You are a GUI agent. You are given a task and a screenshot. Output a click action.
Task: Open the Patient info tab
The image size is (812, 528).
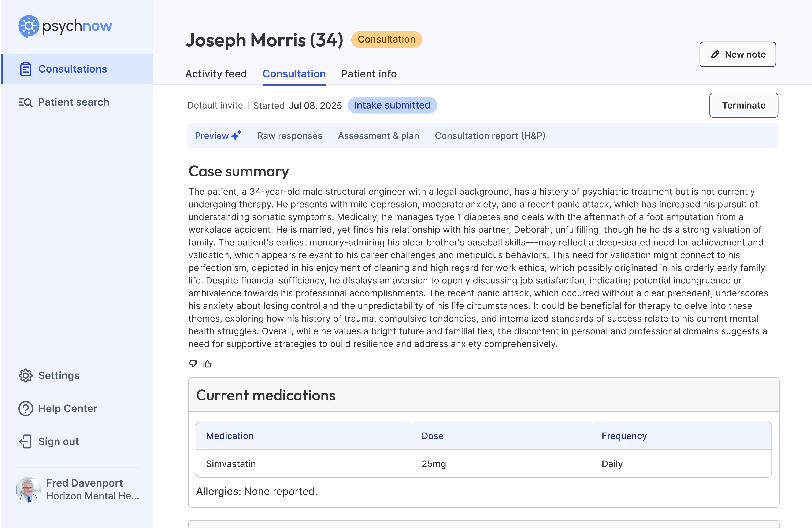[369, 74]
